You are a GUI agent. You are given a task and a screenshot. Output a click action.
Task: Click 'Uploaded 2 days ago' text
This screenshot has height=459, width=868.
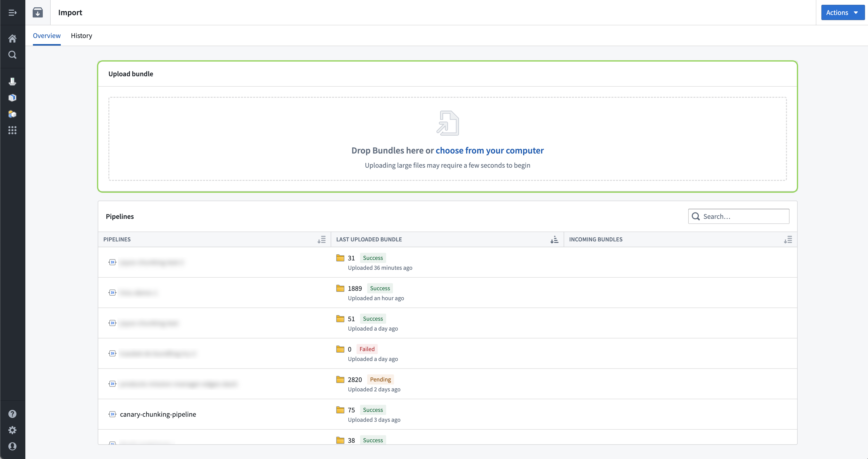(374, 389)
